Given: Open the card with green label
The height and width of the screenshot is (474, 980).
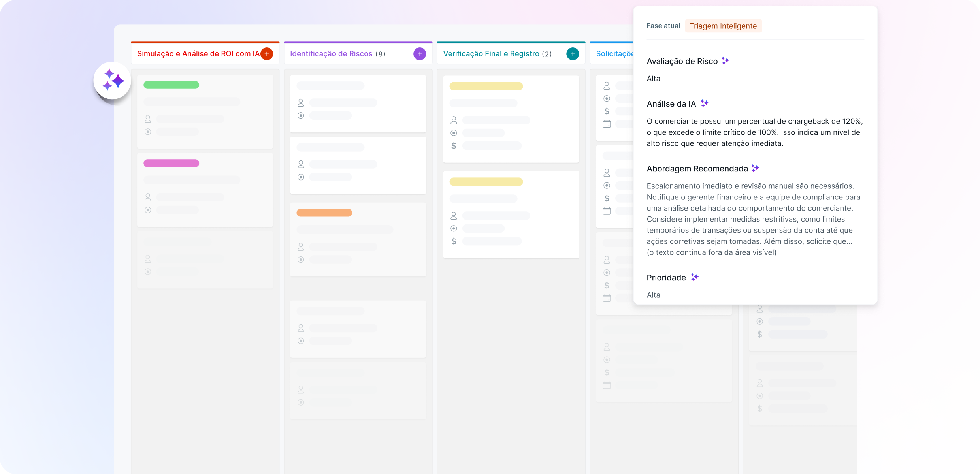Looking at the screenshot, I should tap(205, 111).
